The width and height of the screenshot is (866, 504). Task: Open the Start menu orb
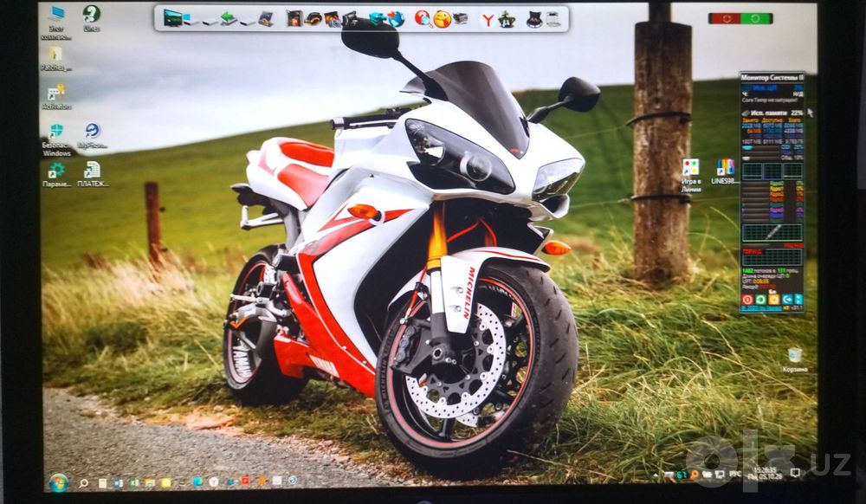pos(58,482)
